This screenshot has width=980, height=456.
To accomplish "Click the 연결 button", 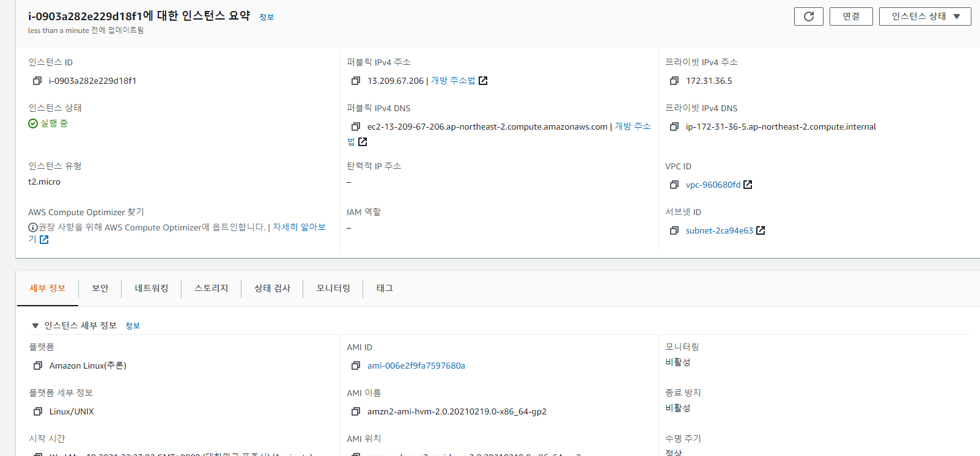I will pyautogui.click(x=851, y=17).
